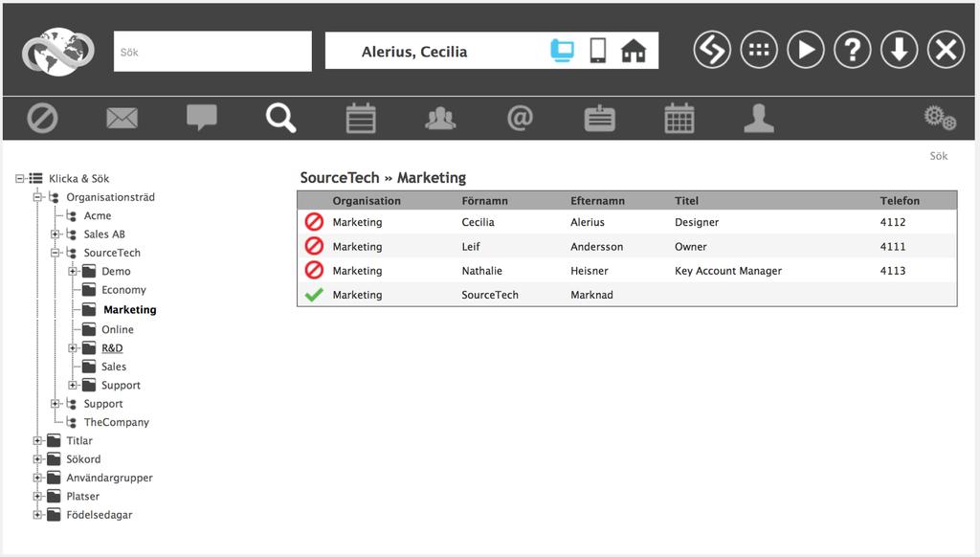The height and width of the screenshot is (557, 980).
Task: Expand the Support folder under SourceTech
Action: tap(73, 385)
